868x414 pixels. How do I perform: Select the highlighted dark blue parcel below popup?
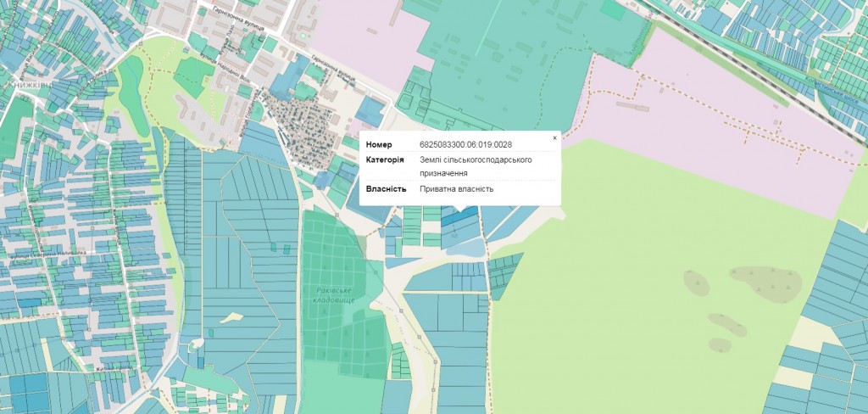pos(459,217)
